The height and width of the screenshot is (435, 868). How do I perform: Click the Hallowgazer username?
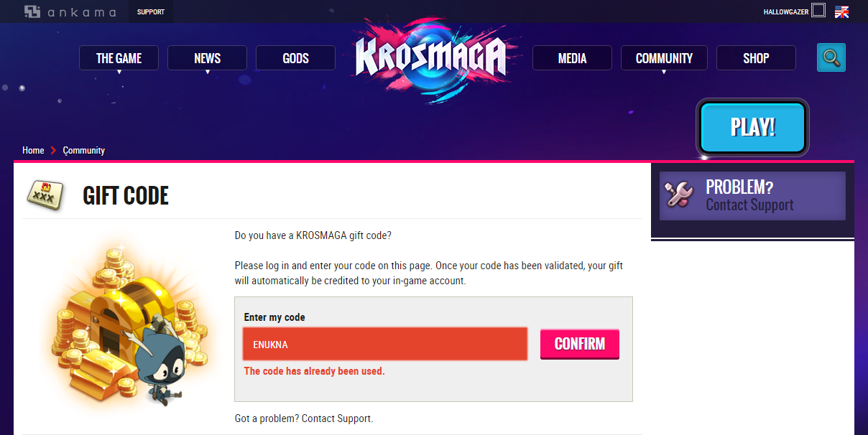(x=785, y=11)
